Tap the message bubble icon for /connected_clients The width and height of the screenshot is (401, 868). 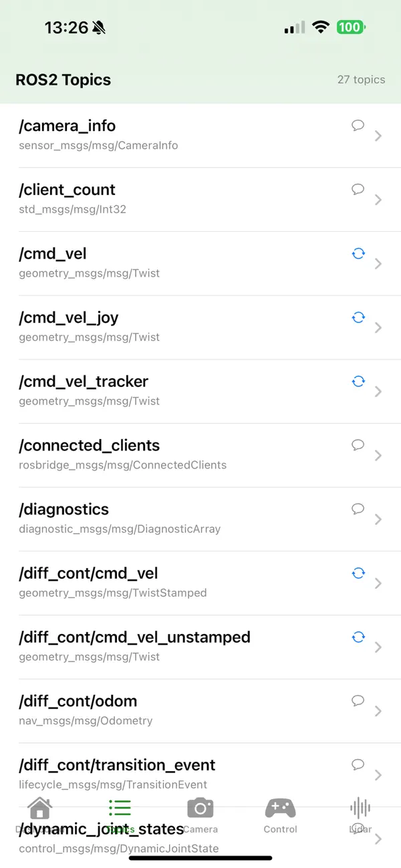click(x=358, y=445)
